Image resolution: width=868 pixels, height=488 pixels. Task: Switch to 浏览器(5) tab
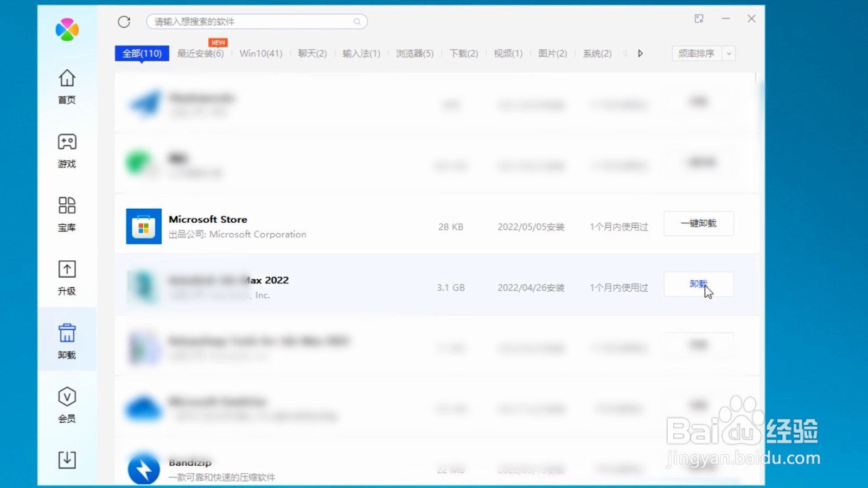point(414,53)
